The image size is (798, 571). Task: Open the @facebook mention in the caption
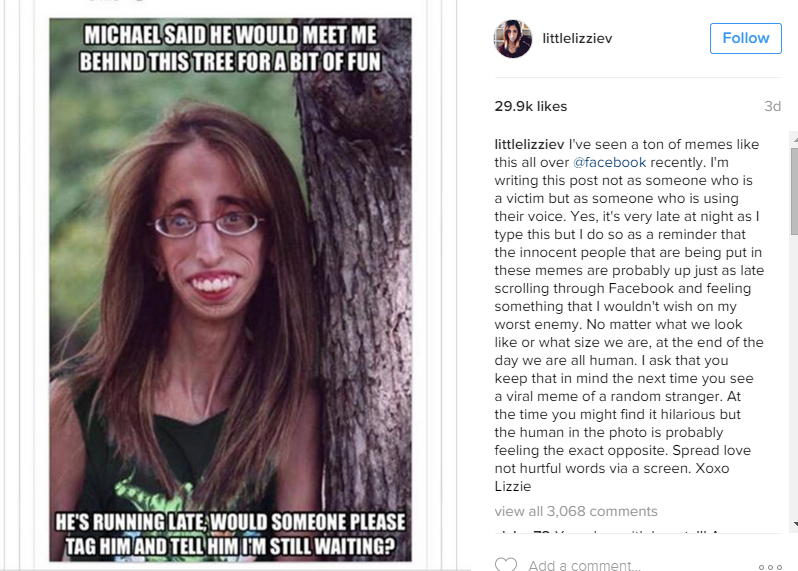click(x=609, y=162)
